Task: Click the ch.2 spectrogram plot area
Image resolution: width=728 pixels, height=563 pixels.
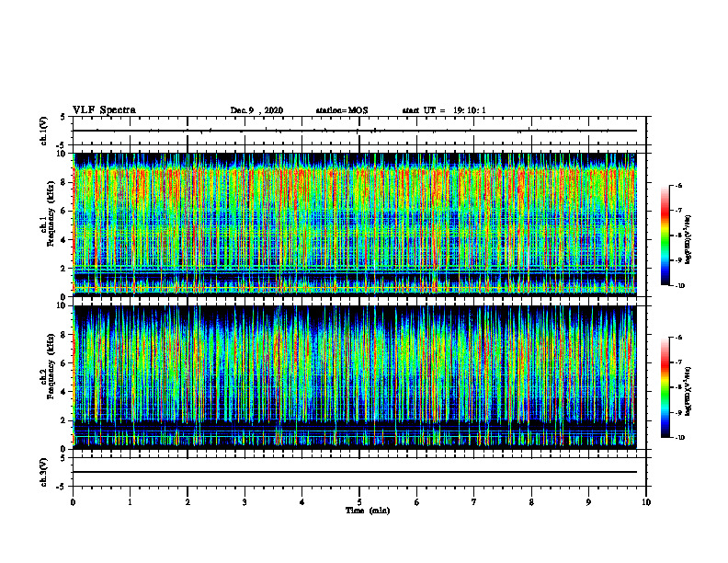Action: click(355, 377)
